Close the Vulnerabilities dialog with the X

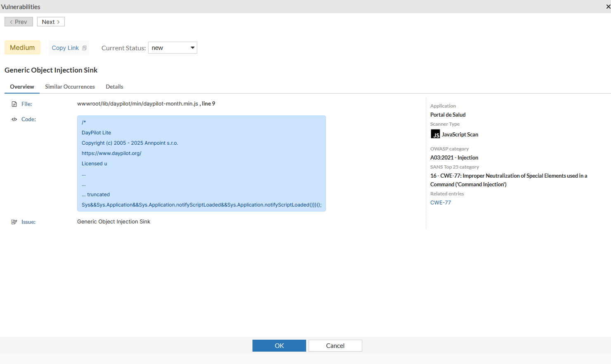pyautogui.click(x=608, y=7)
